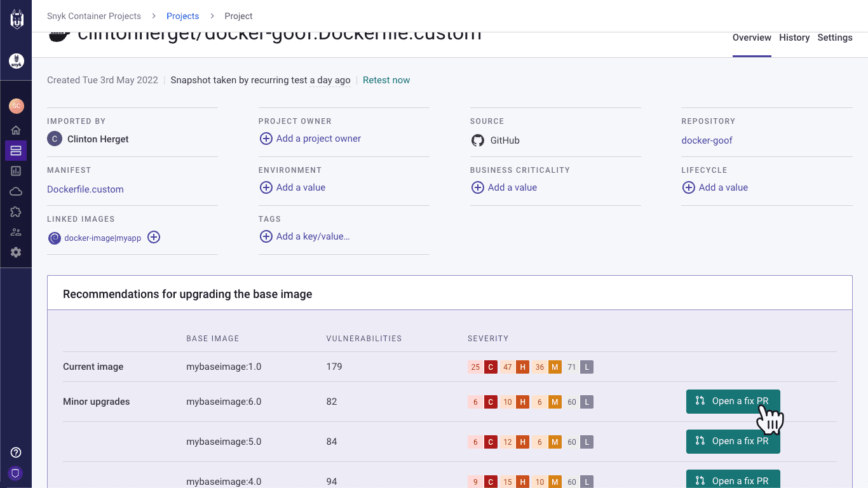Go to the Home dashboard icon
This screenshot has width=868, height=488.
(16, 130)
